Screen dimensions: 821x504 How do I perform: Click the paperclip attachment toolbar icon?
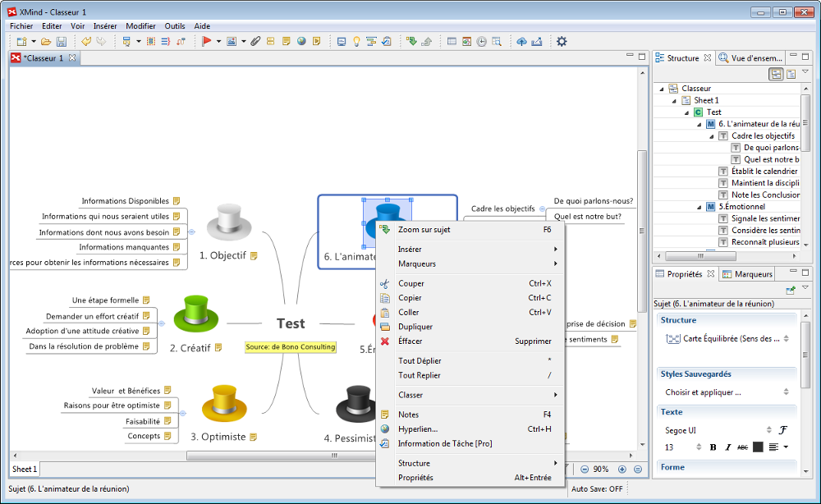(x=255, y=41)
